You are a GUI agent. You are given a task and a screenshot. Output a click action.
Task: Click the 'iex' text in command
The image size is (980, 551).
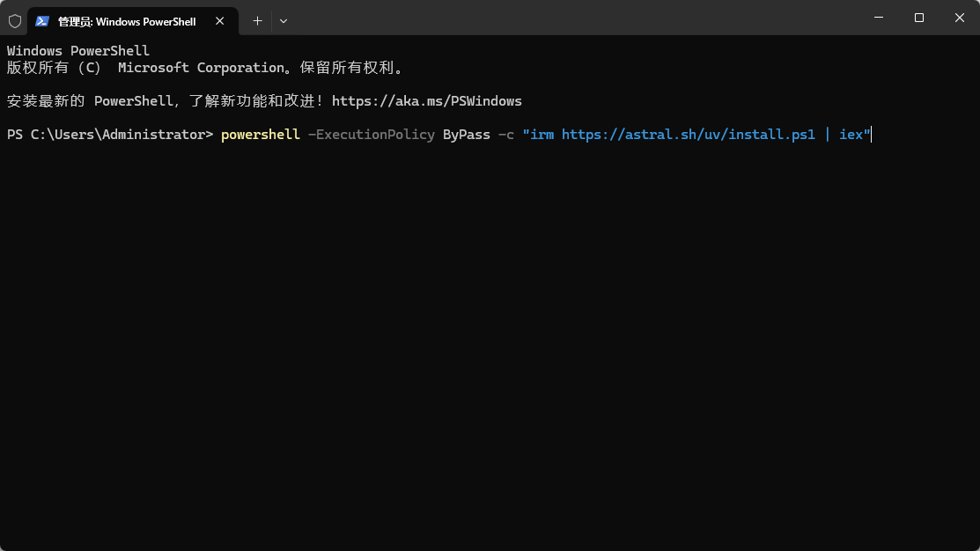point(851,135)
